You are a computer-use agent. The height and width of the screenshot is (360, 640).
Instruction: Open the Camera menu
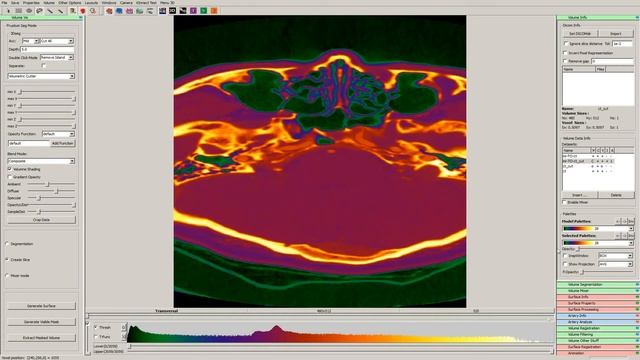[126, 3]
